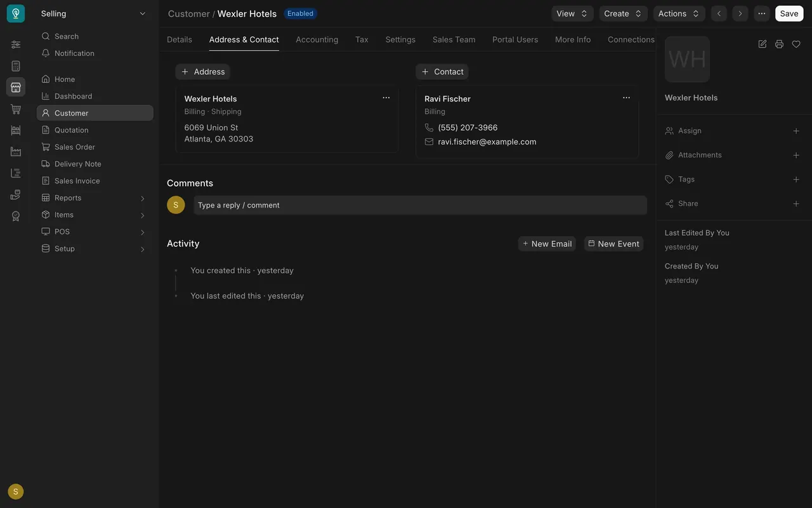
Task: Open the View dropdown
Action: [572, 13]
